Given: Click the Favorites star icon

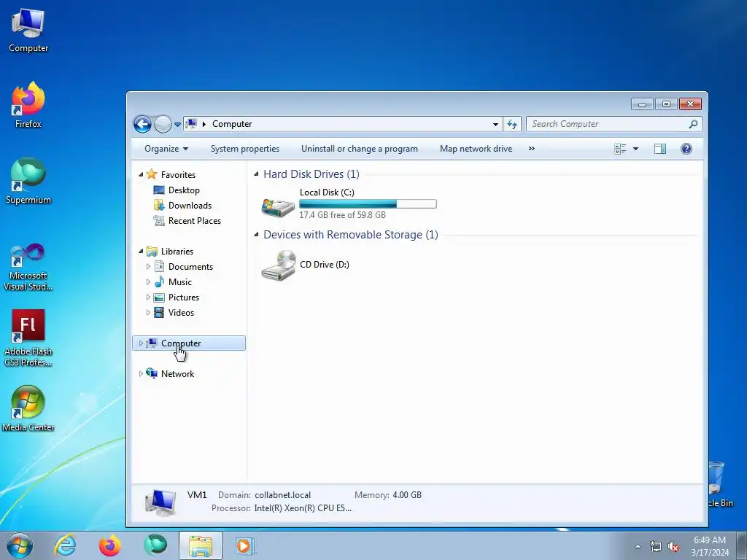Looking at the screenshot, I should (x=152, y=174).
